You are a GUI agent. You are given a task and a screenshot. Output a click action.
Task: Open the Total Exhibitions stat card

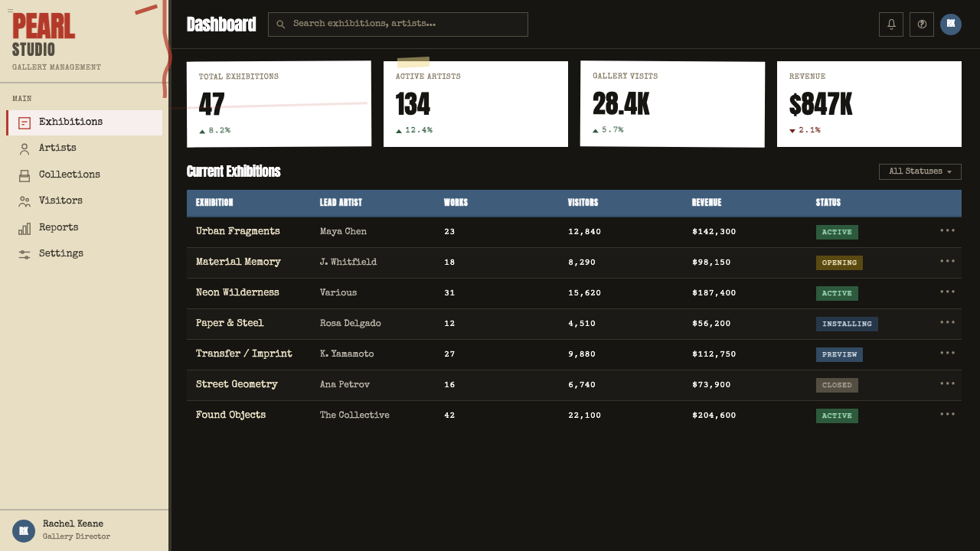pos(279,104)
